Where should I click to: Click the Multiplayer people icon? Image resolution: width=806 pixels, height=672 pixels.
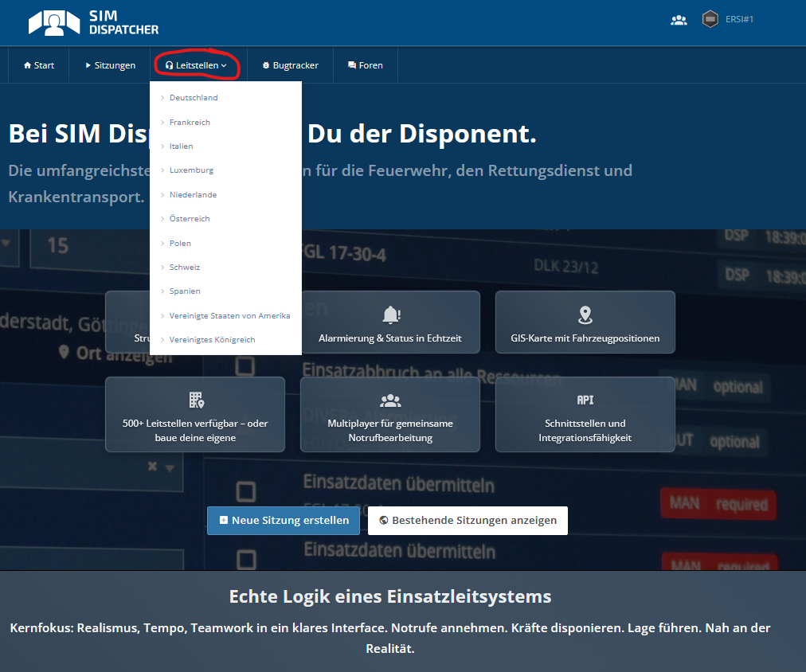390,400
